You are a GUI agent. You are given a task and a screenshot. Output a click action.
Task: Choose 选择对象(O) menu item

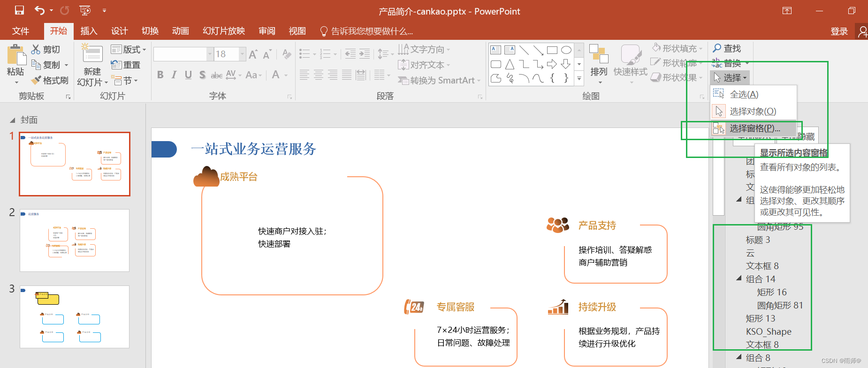pos(754,111)
